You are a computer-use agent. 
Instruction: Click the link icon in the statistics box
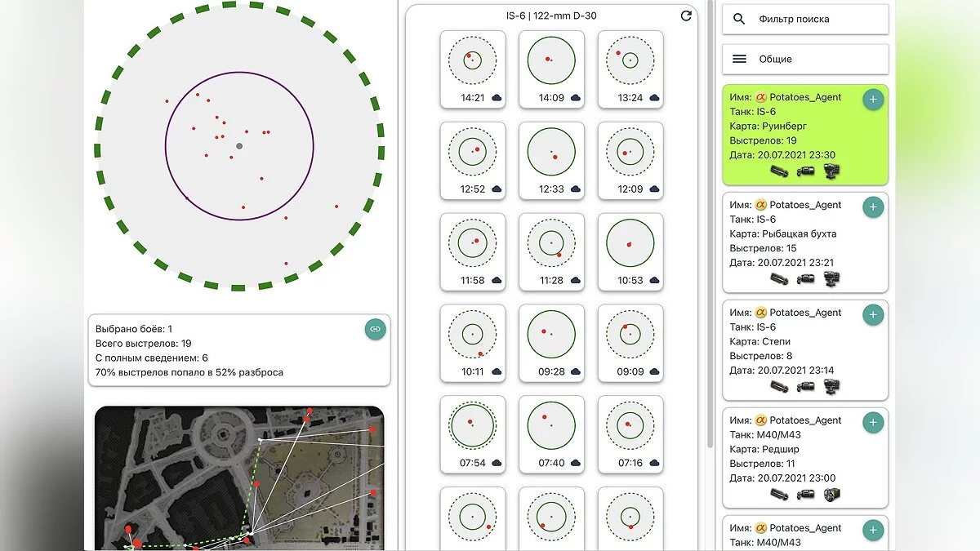(x=375, y=328)
